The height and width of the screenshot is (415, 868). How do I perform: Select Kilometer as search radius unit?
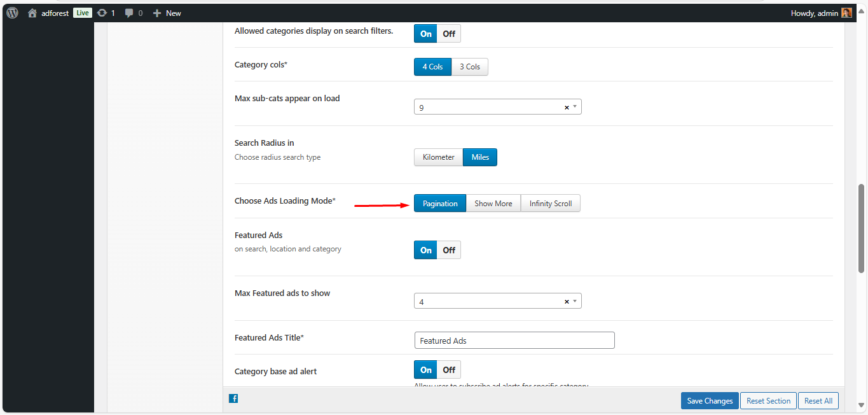point(438,157)
